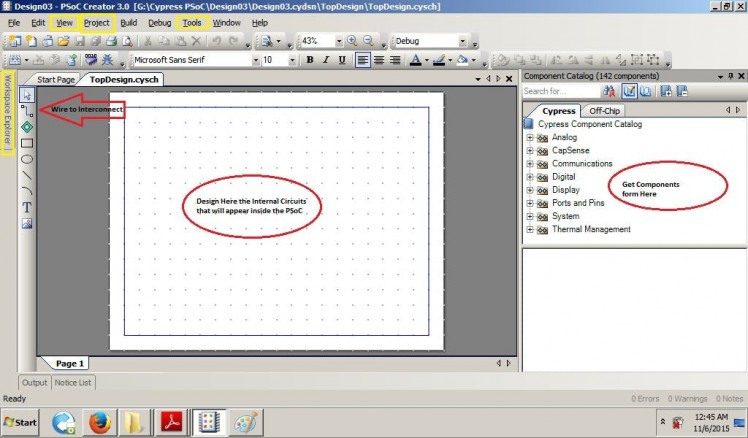This screenshot has width=748, height=438.
Task: Set text alignment to center
Action: pos(379,60)
